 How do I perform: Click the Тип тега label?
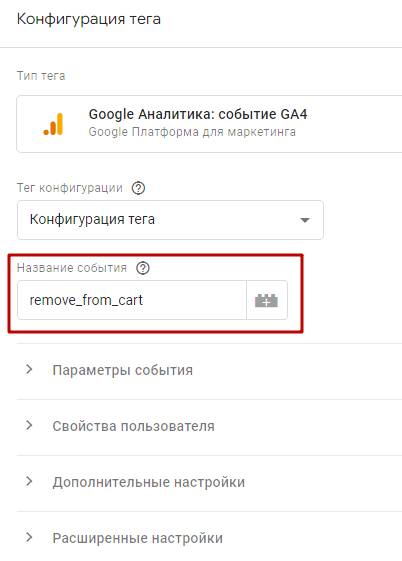[41, 76]
